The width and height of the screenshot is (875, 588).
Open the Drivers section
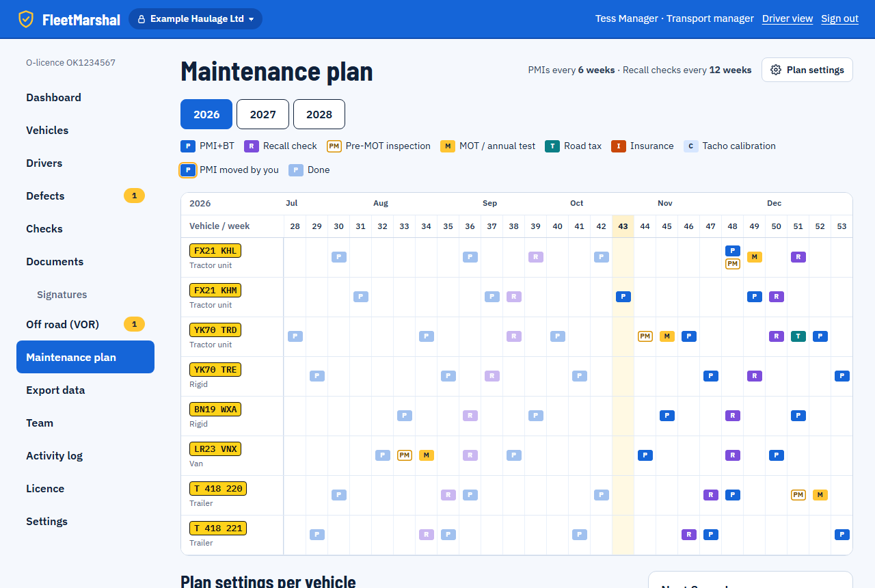point(85,163)
